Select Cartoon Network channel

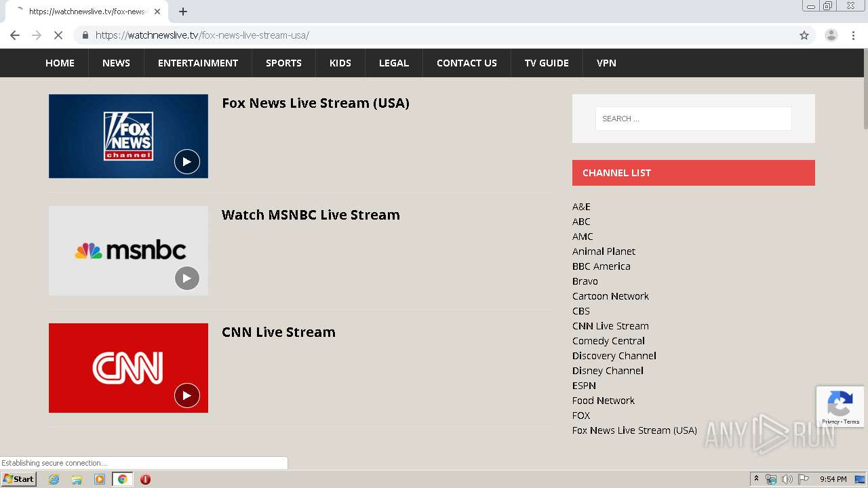(610, 296)
